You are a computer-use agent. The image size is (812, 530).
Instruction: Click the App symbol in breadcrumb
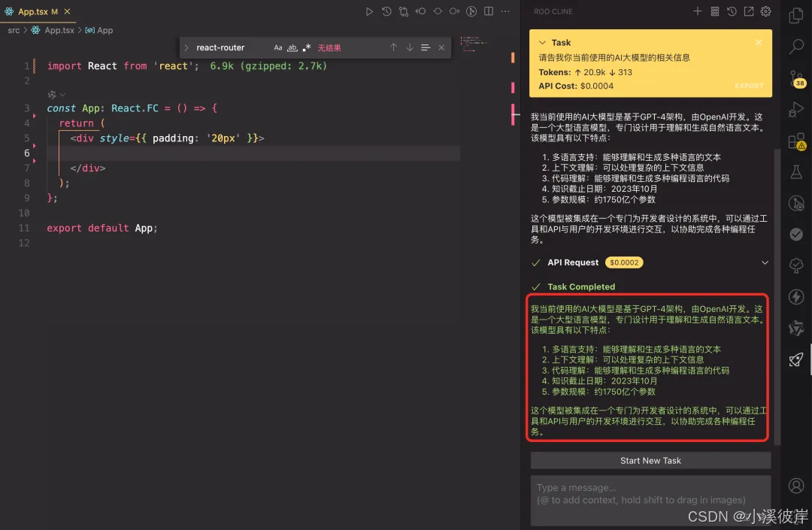click(x=99, y=30)
